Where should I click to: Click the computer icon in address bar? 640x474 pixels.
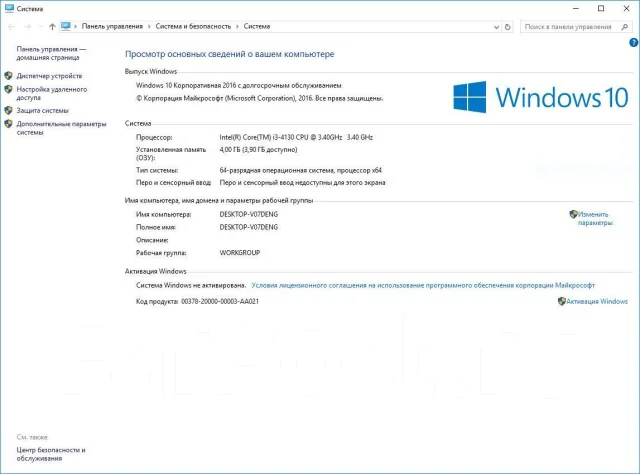coord(65,26)
